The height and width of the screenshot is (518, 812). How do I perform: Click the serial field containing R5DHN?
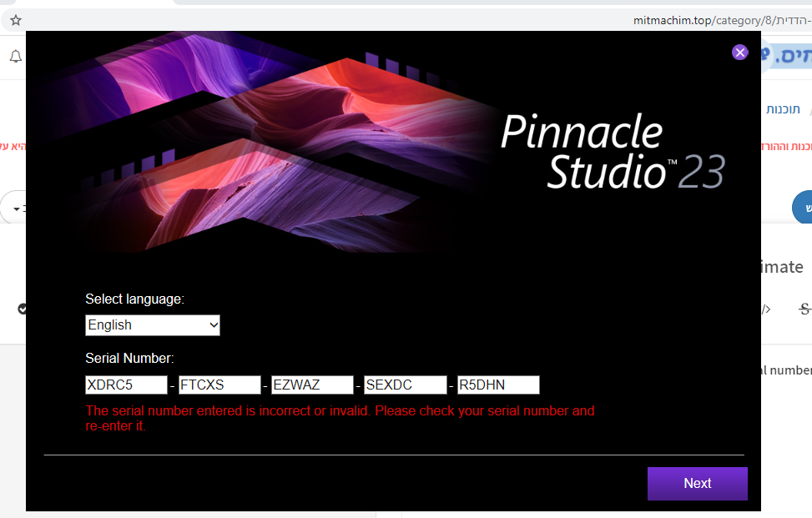click(498, 385)
